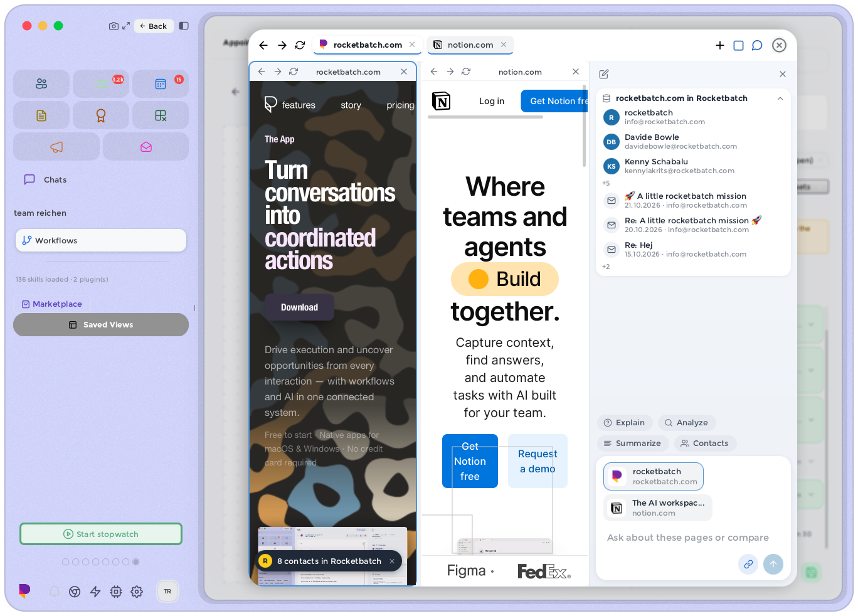Click Get Notion free blue button
This screenshot has width=858, height=616.
[470, 461]
